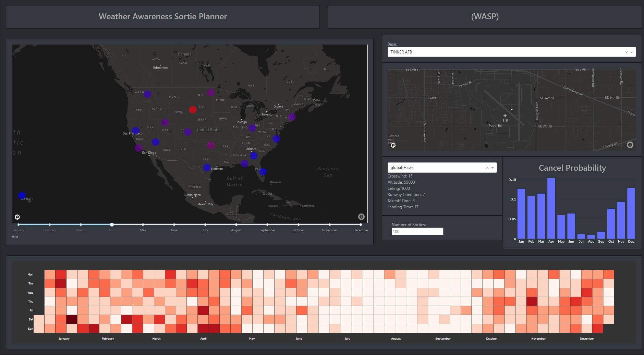Click the Takeoff Time: 8 text
This screenshot has height=355, width=644.
(x=401, y=201)
